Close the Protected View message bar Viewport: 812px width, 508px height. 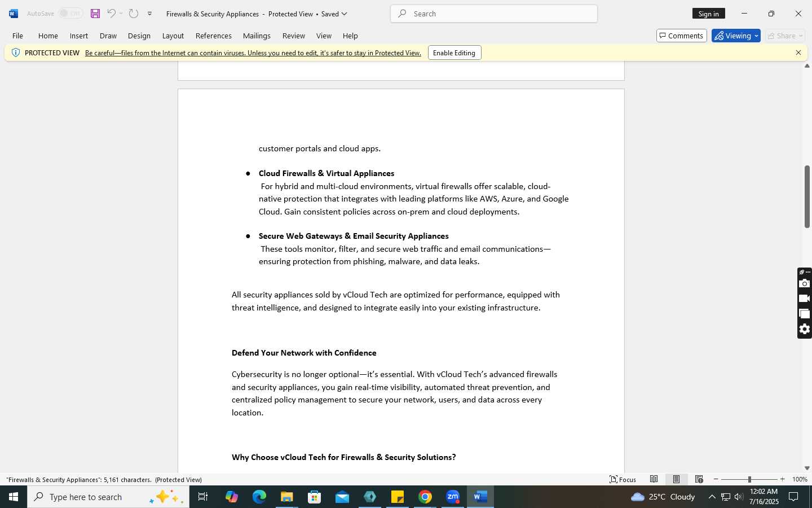(798, 52)
